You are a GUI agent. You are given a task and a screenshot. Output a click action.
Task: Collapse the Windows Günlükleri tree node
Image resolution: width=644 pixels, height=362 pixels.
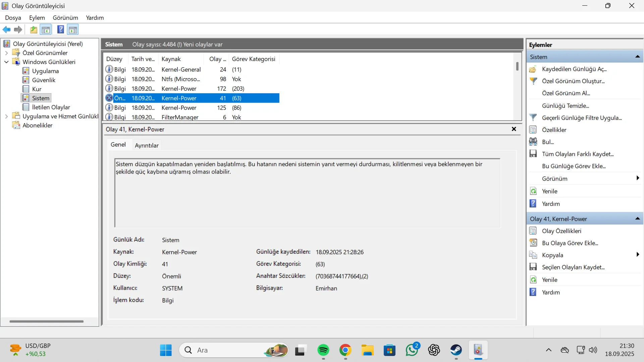6,62
